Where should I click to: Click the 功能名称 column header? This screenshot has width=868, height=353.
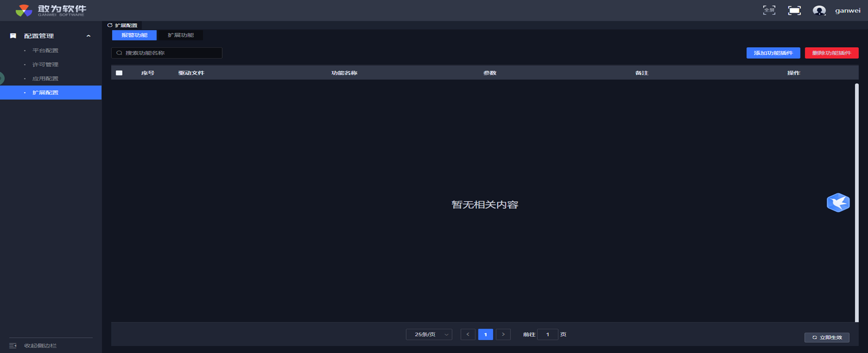[344, 73]
